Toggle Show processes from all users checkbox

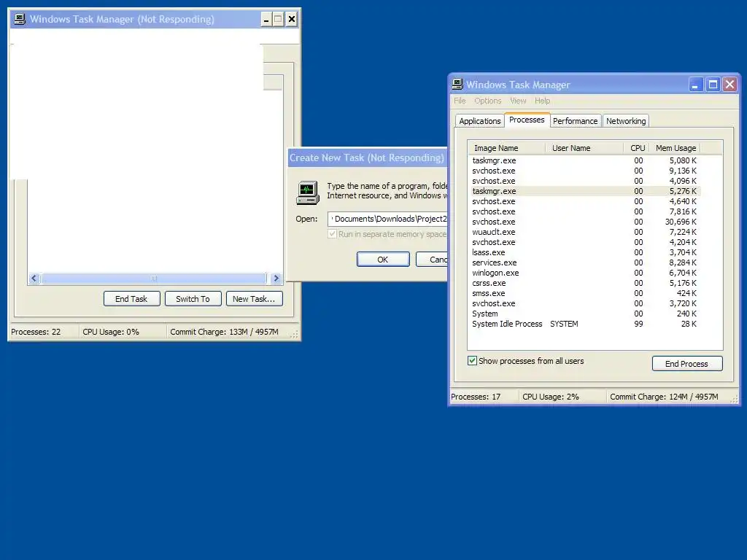tap(472, 361)
